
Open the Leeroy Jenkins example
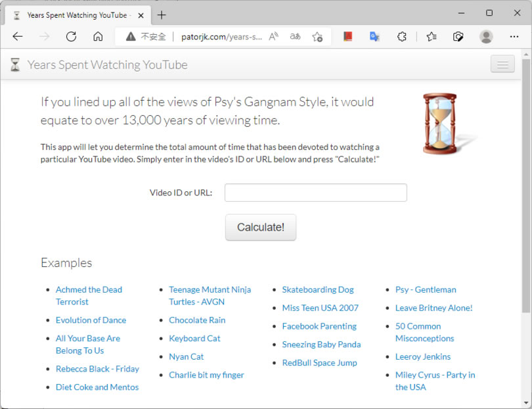pos(423,356)
